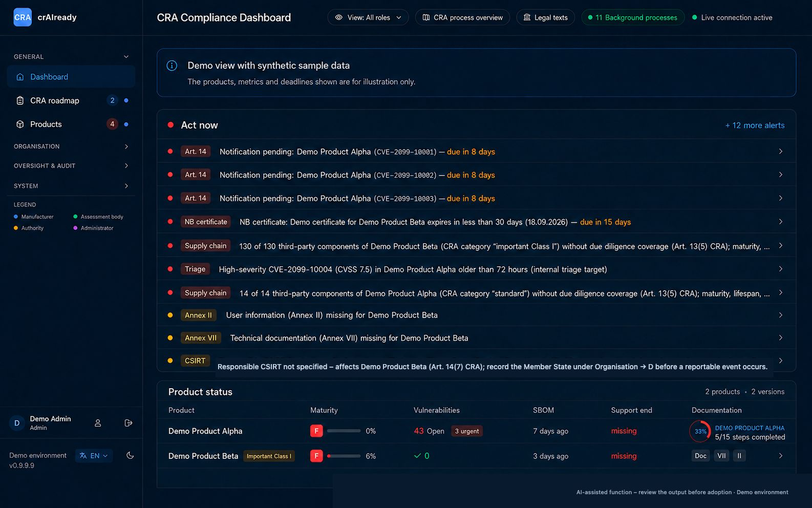Screen dimensions: 812x508
Task: Open the EN language selector
Action: pyautogui.click(x=94, y=456)
